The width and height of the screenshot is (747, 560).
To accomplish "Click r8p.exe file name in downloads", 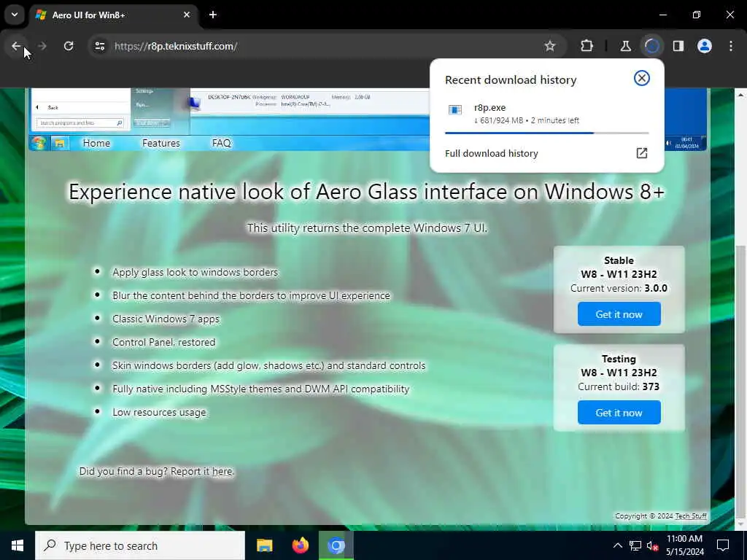I will (x=489, y=108).
